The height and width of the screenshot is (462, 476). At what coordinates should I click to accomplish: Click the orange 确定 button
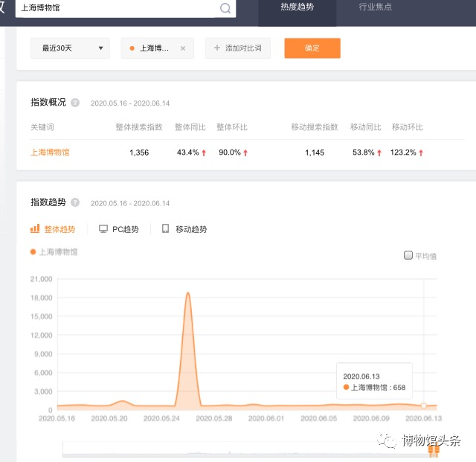(312, 48)
